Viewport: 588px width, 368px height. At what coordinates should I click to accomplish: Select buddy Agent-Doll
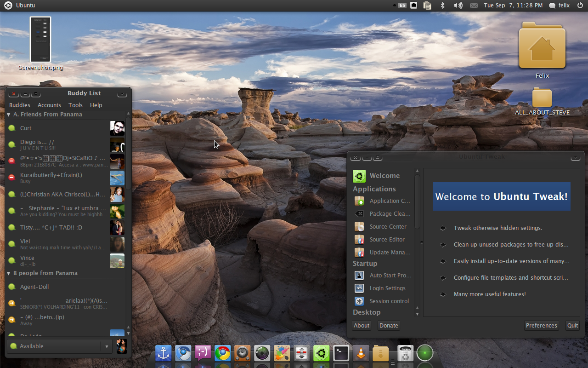tap(66, 287)
